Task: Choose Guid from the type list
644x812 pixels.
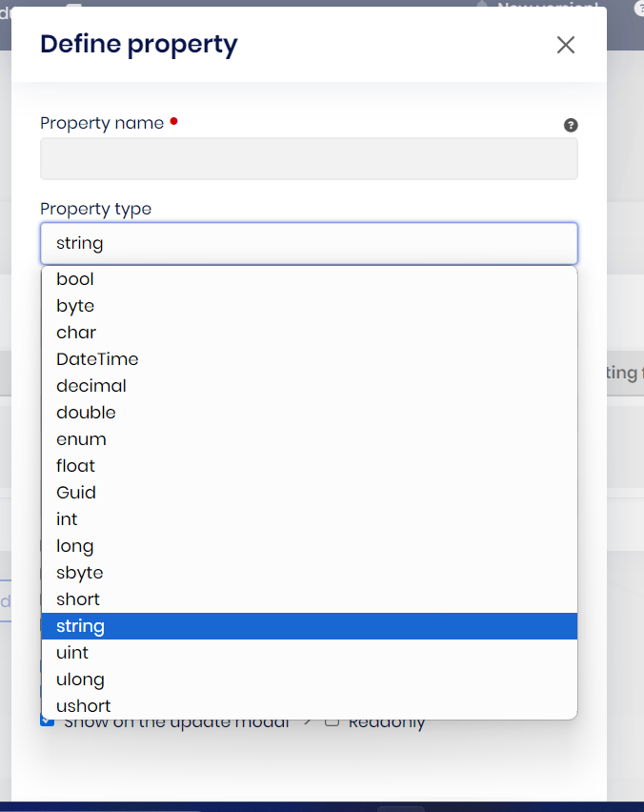Action: coord(76,493)
